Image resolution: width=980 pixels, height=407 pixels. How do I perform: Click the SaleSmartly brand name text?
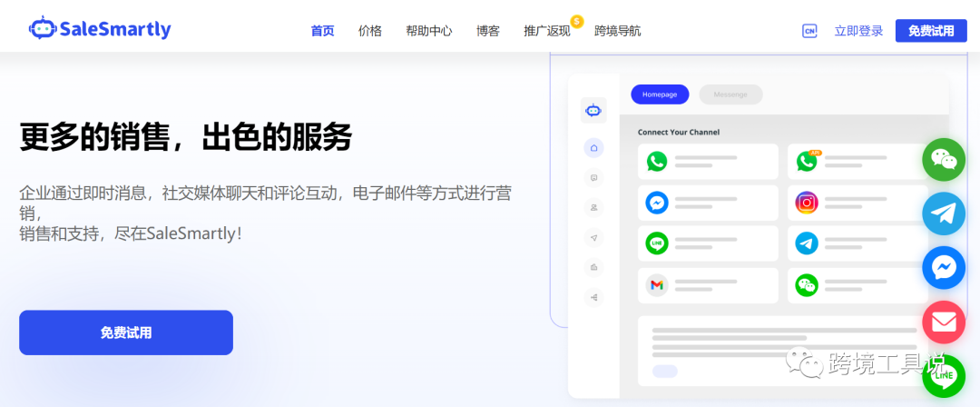point(115,29)
